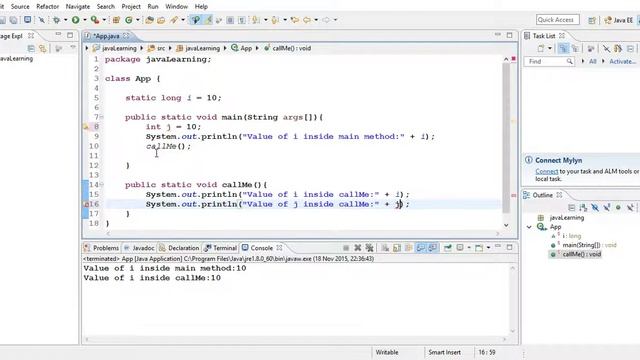Toggle Categorized view in Task List
This screenshot has width=640, height=360.
click(x=563, y=49)
